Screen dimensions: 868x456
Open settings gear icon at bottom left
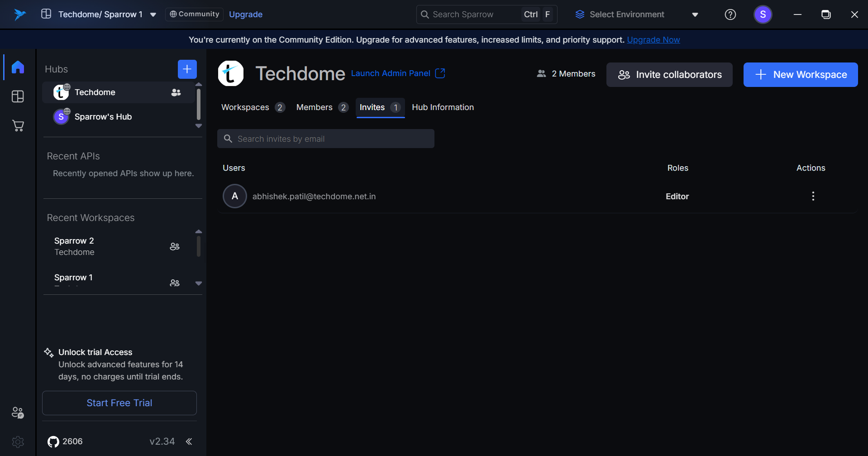coord(18,442)
